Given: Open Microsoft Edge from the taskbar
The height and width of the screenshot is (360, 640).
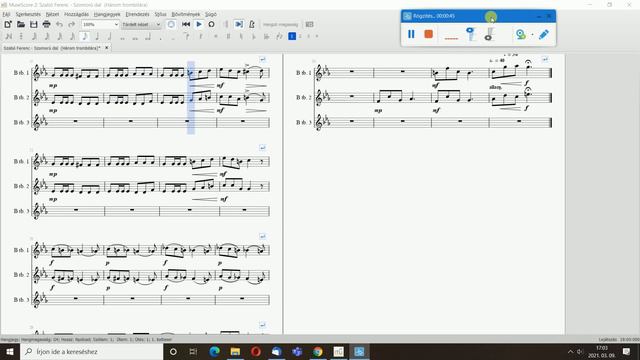Looking at the screenshot, I should tap(214, 351).
